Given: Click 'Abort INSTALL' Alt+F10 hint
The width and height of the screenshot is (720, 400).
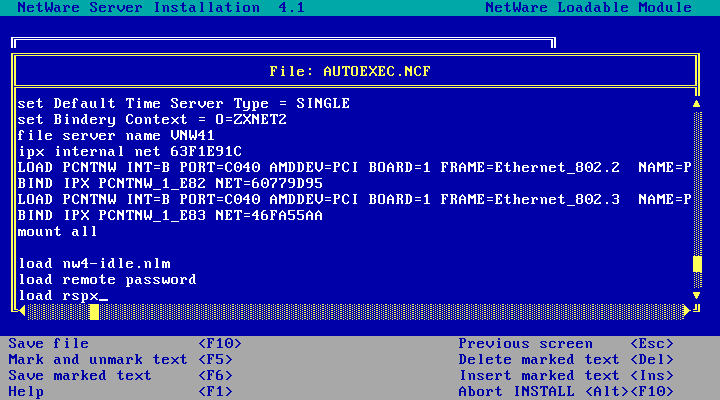Looking at the screenshot, I should (566, 392).
